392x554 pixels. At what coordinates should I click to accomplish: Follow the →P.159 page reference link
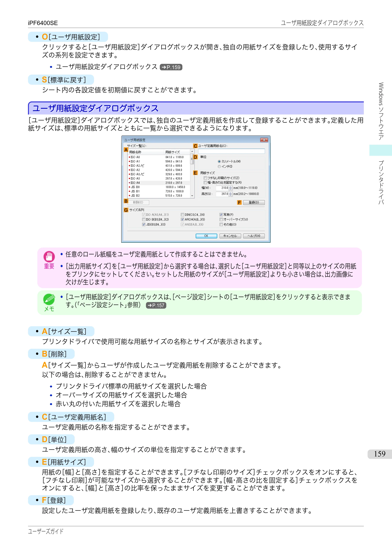[171, 67]
